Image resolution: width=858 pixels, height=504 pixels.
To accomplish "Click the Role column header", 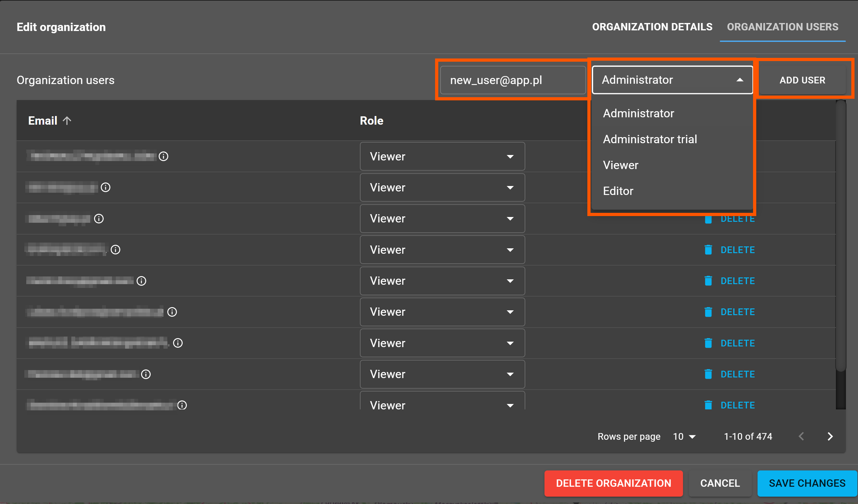I will click(371, 120).
